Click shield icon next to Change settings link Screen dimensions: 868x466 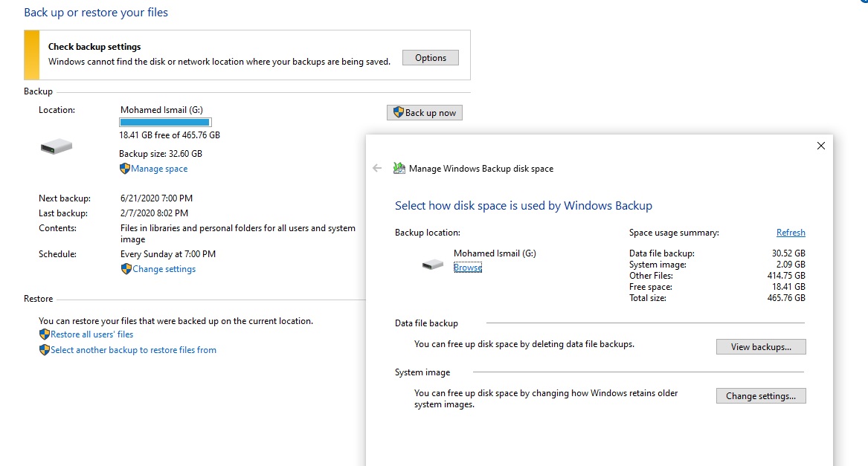tap(126, 269)
